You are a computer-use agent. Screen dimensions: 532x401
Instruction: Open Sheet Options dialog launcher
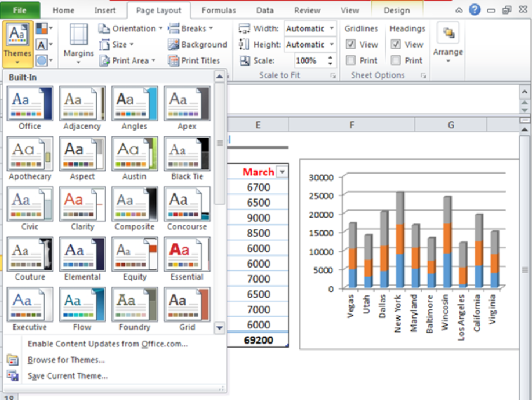(x=424, y=75)
